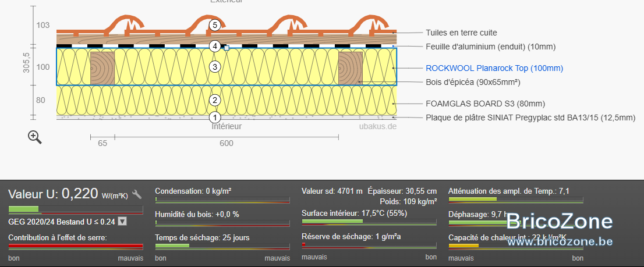
Task: Open U-value settings wrench icon
Action: click(137, 194)
